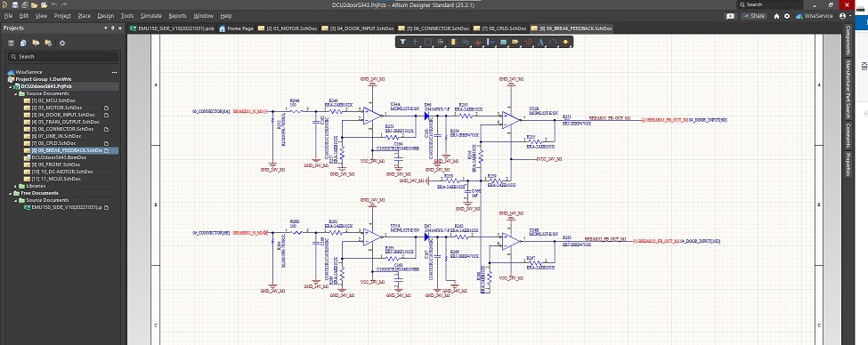
Task: Collapse the Free Documents group
Action: pos(10,193)
